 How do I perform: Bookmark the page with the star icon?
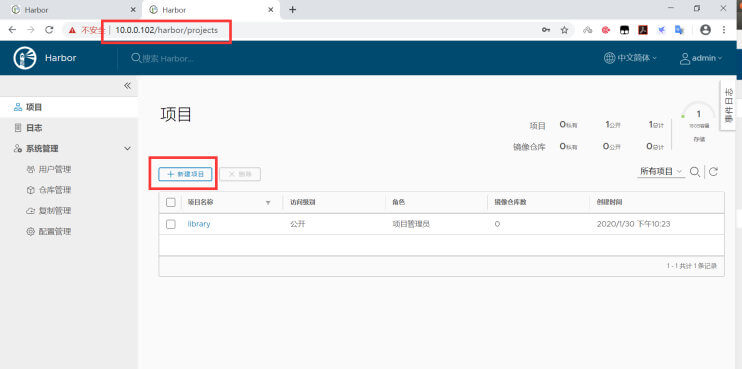tap(564, 30)
